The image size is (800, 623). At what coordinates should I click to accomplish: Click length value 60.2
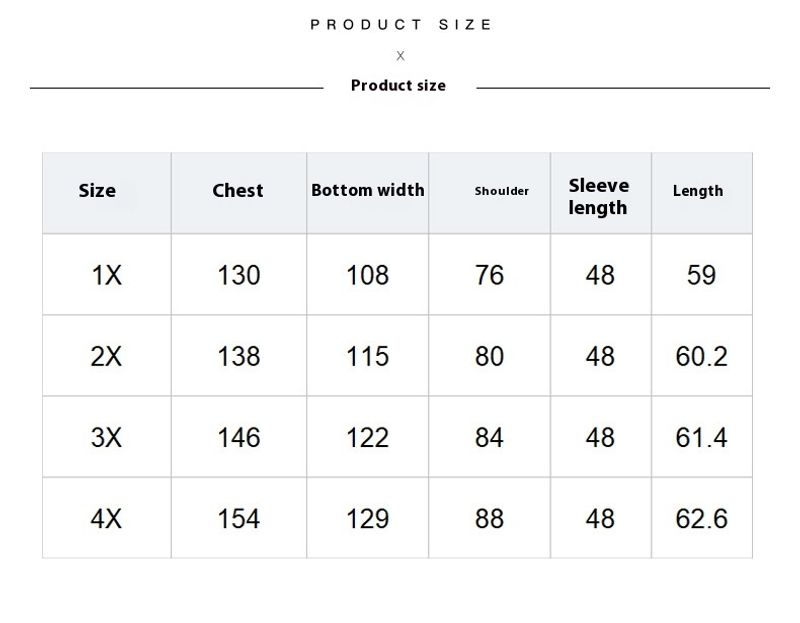click(x=702, y=357)
